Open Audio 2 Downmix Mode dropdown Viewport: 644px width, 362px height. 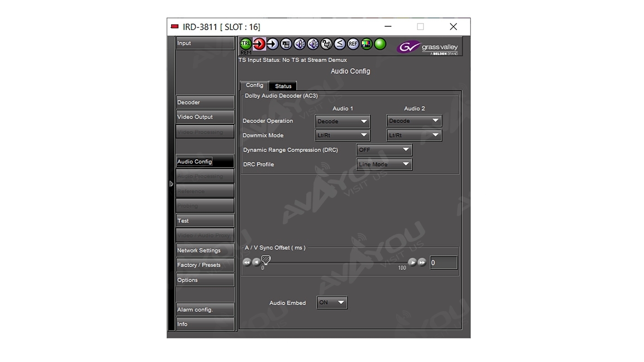pos(414,135)
